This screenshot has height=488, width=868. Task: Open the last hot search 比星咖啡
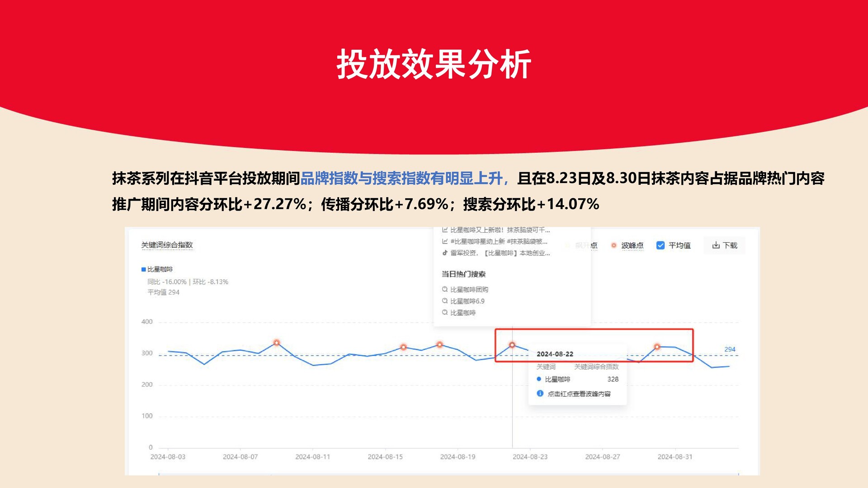pos(463,313)
